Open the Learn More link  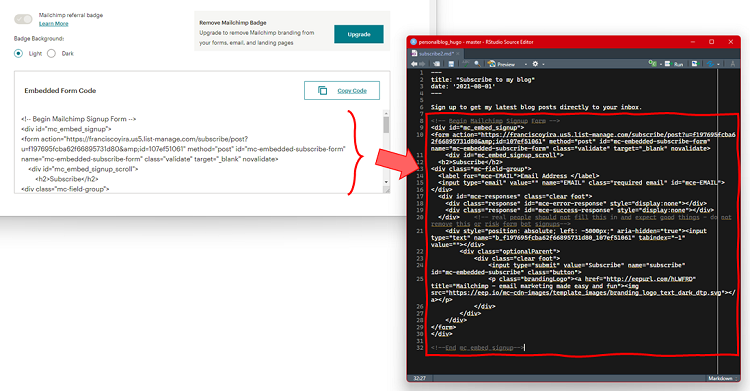54,23
